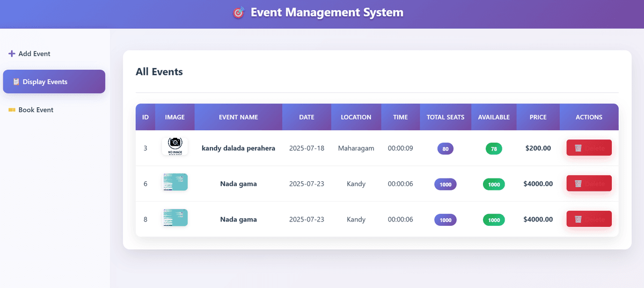Open the Add Event page

(x=54, y=54)
